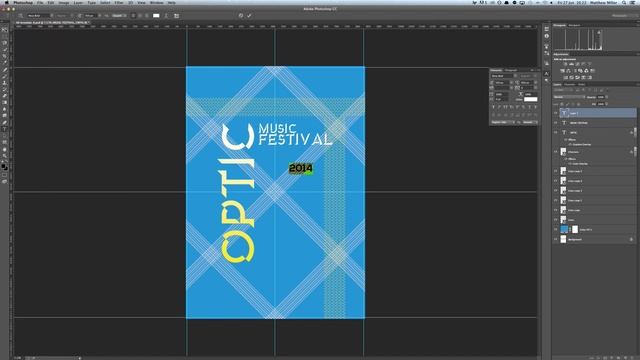Hide the Background layer
Screen dimensions: 640x360
pyautogui.click(x=556, y=240)
